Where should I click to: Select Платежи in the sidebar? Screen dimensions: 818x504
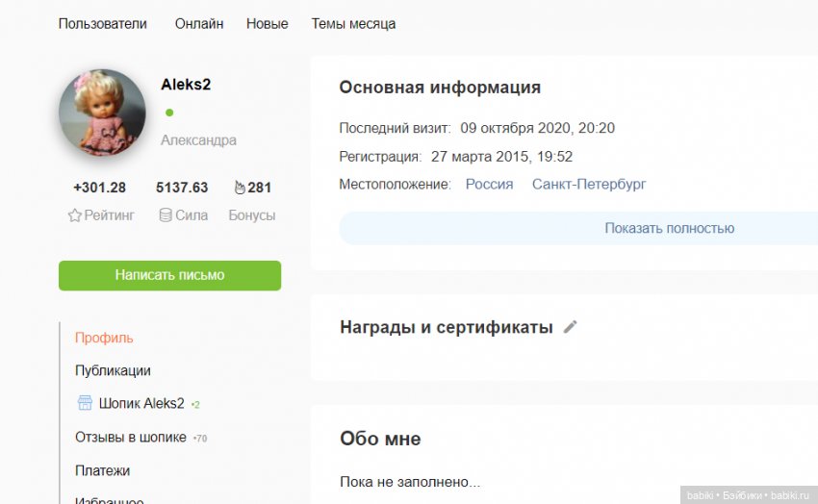pos(102,470)
